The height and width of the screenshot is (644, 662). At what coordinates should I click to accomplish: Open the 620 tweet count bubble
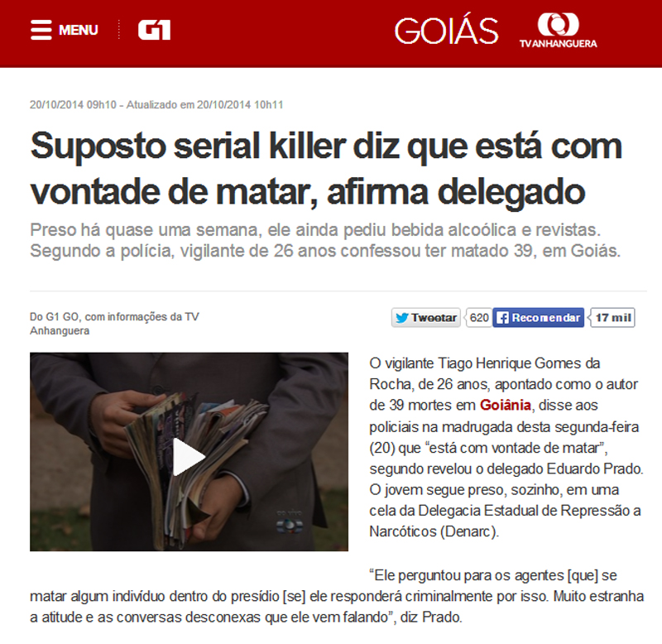pos(478,318)
